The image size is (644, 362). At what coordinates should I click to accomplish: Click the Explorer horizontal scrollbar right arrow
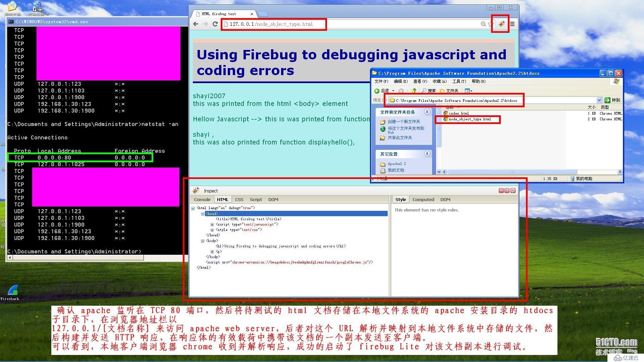coord(620,172)
